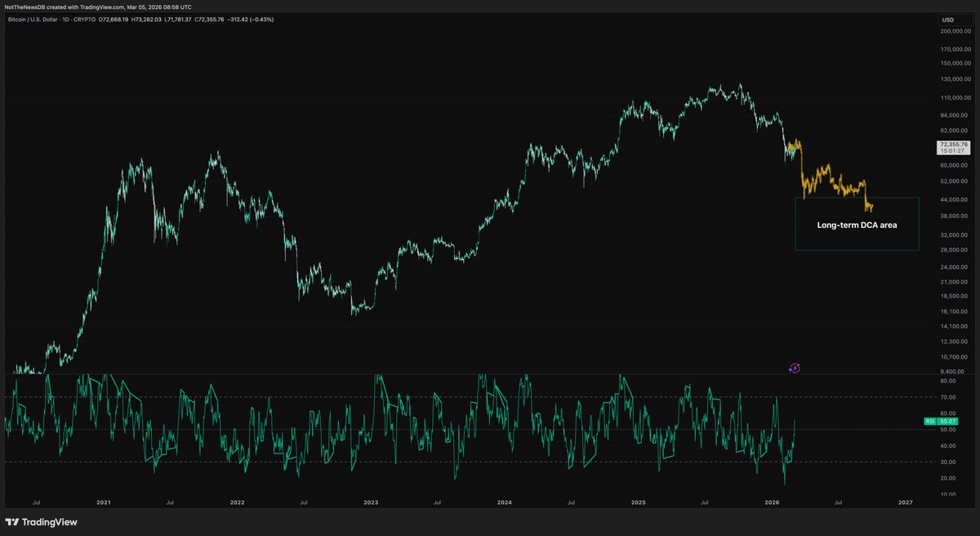The height and width of the screenshot is (536, 980).
Task: Click the 200,000.00 price axis label
Action: [954, 31]
